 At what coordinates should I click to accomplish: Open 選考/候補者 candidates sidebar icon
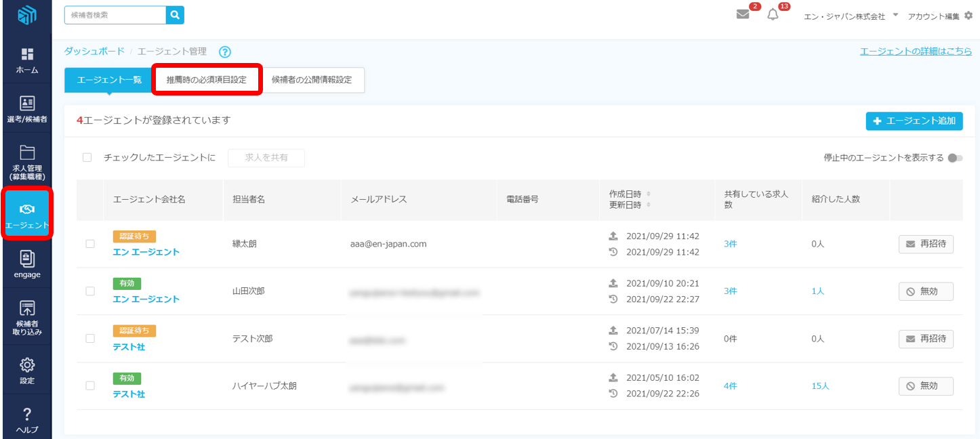[x=27, y=104]
